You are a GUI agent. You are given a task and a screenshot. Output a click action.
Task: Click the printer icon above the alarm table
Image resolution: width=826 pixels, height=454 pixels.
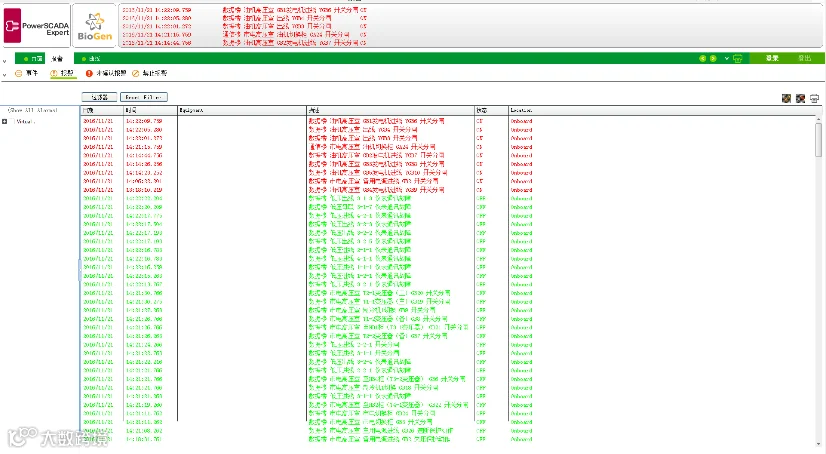click(x=814, y=98)
